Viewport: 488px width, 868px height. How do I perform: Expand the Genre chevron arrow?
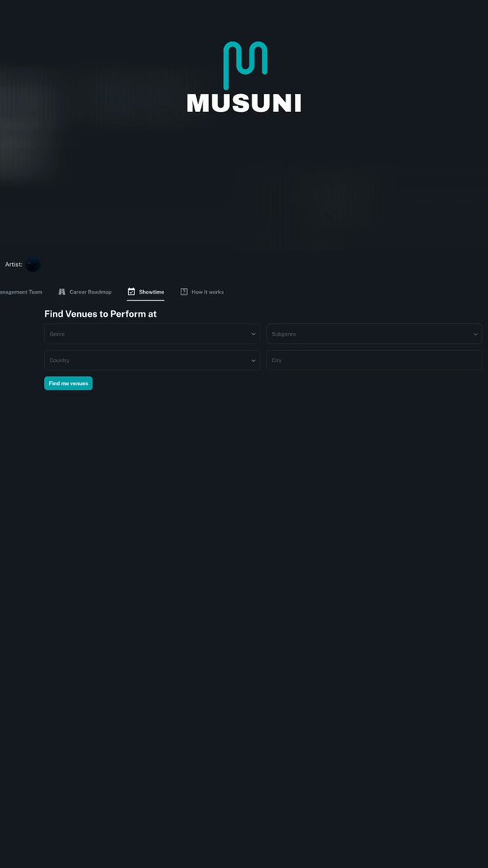tap(253, 334)
